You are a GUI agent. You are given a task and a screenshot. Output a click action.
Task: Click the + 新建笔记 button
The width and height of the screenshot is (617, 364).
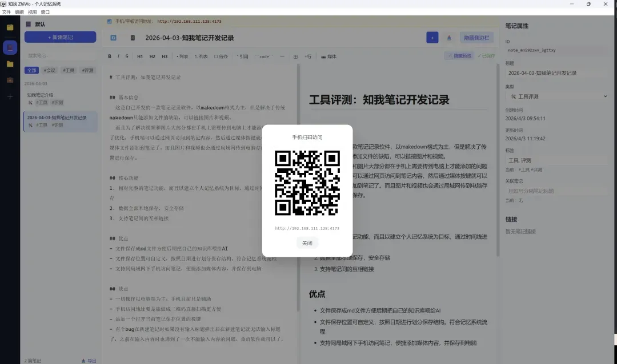coord(60,37)
